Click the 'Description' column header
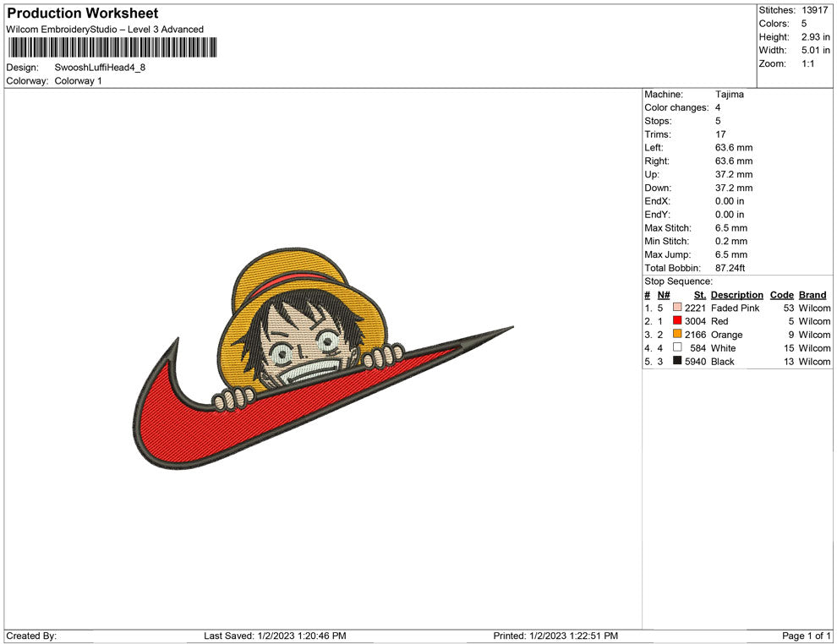The height and width of the screenshot is (644, 837). click(736, 294)
